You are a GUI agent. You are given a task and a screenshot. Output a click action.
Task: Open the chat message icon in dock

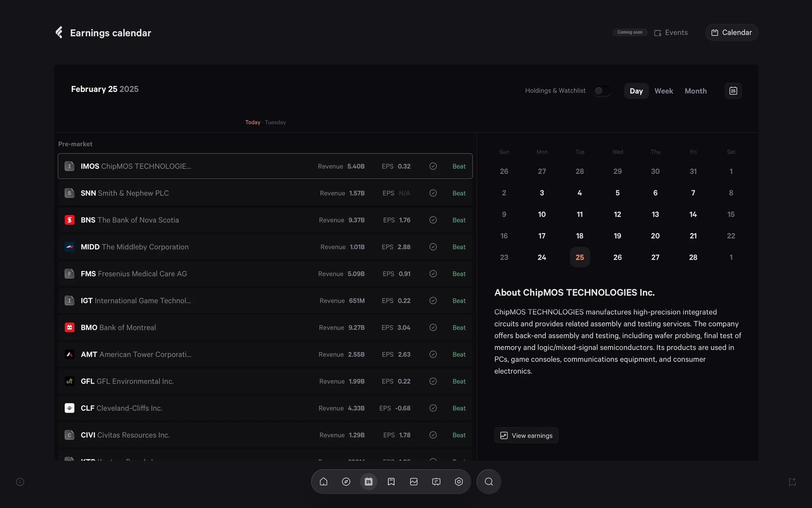click(x=436, y=482)
